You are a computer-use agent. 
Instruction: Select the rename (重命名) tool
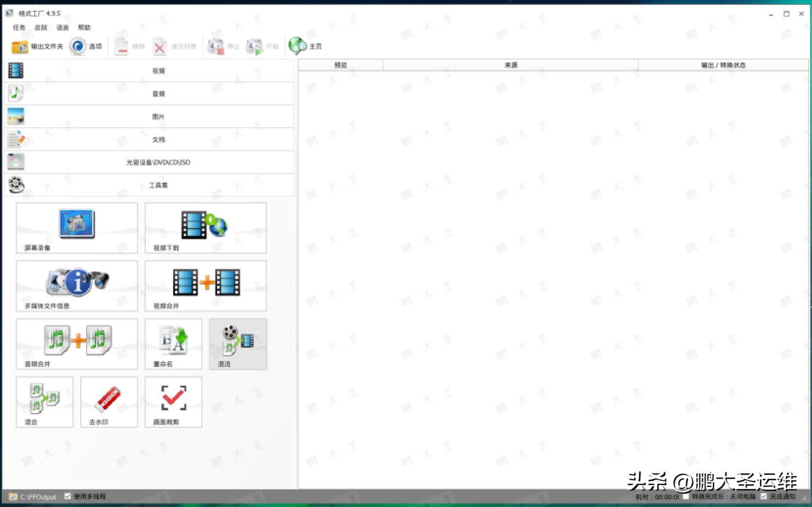[x=173, y=344]
